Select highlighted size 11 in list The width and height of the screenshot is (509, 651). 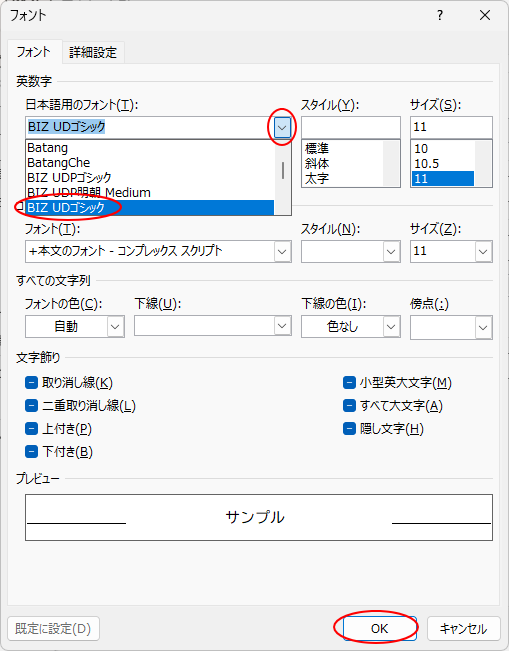(x=443, y=179)
